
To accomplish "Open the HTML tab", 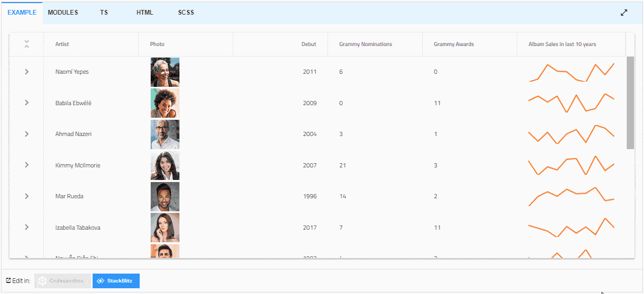I will 145,13.
